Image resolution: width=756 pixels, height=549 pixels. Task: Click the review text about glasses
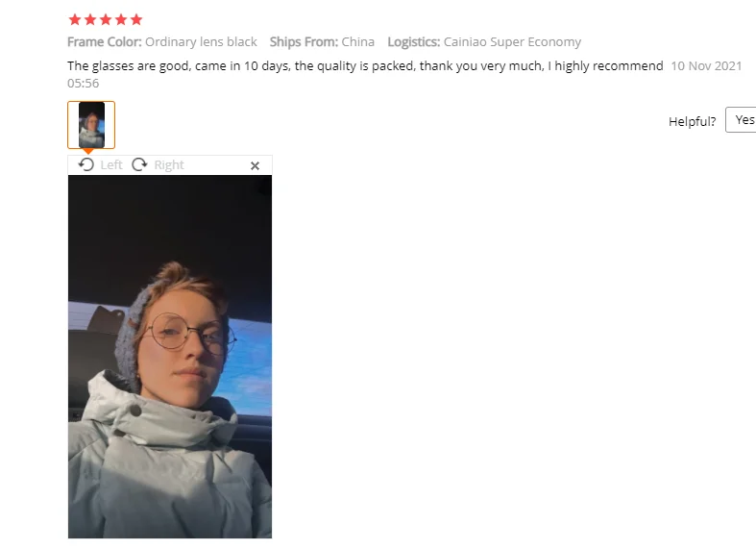365,66
